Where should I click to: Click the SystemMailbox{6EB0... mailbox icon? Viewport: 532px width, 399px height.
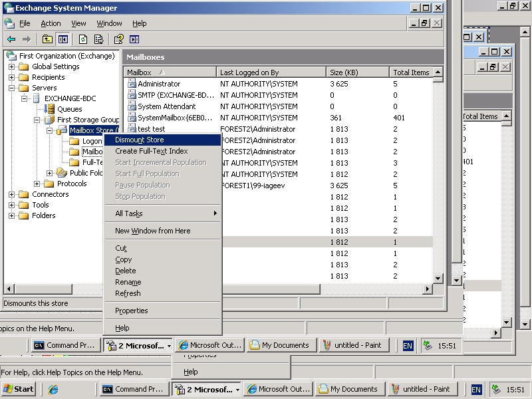tap(132, 118)
